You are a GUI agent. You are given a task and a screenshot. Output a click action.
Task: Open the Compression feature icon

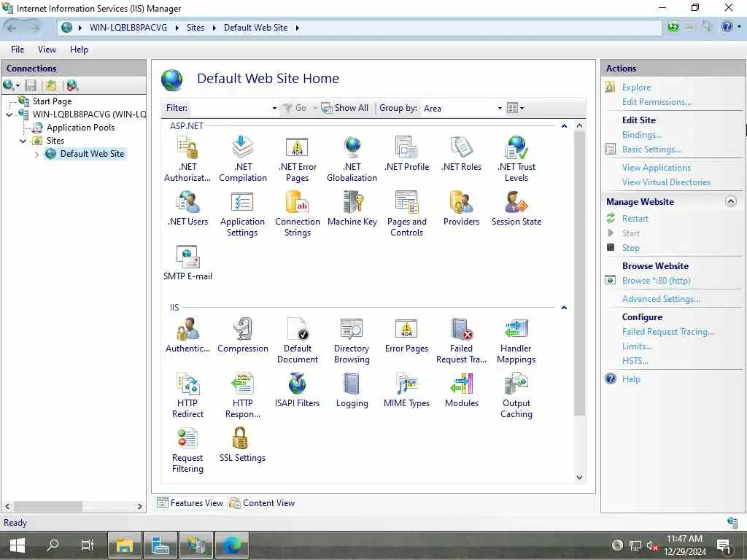pyautogui.click(x=242, y=335)
